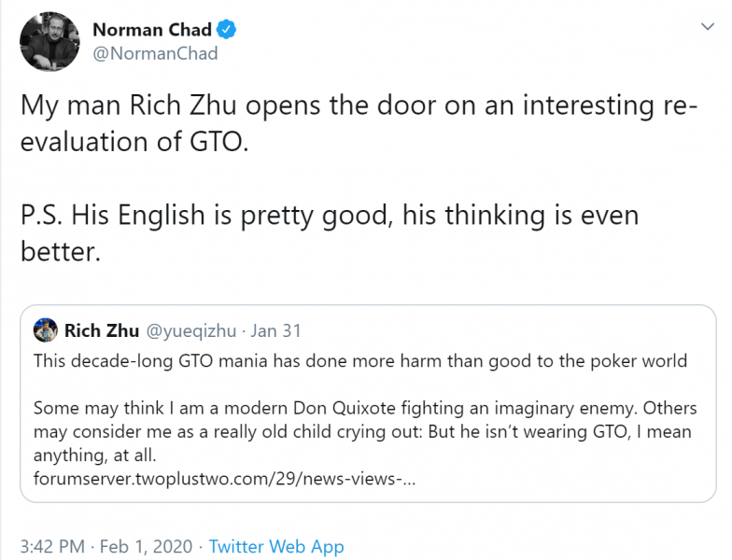Select the "This decade-long GTO mania" quoted line
The image size is (732, 560).
pos(360,360)
